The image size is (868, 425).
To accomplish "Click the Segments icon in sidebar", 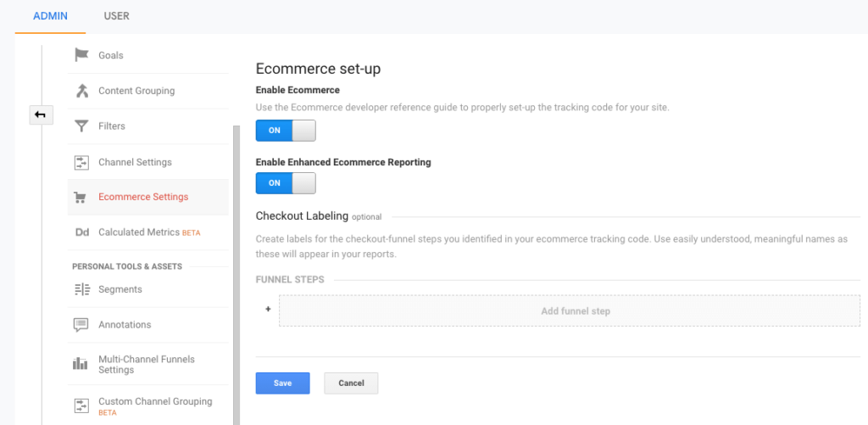I will [x=82, y=289].
